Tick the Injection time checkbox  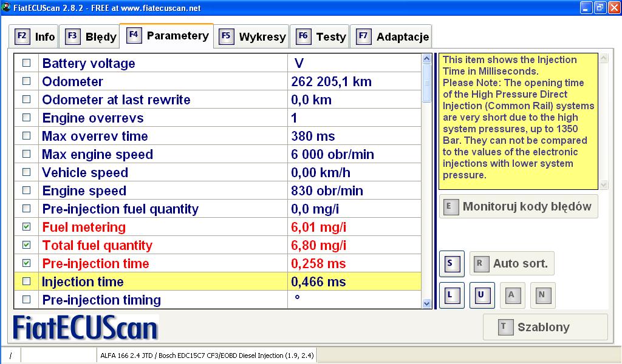click(x=26, y=281)
